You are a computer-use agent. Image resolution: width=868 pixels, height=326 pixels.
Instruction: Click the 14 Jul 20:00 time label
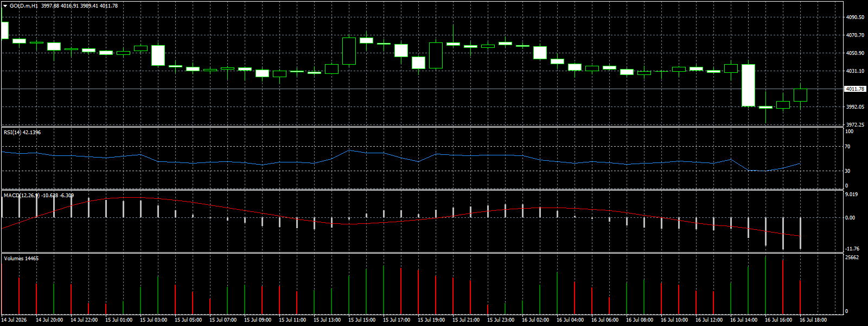pyautogui.click(x=49, y=320)
